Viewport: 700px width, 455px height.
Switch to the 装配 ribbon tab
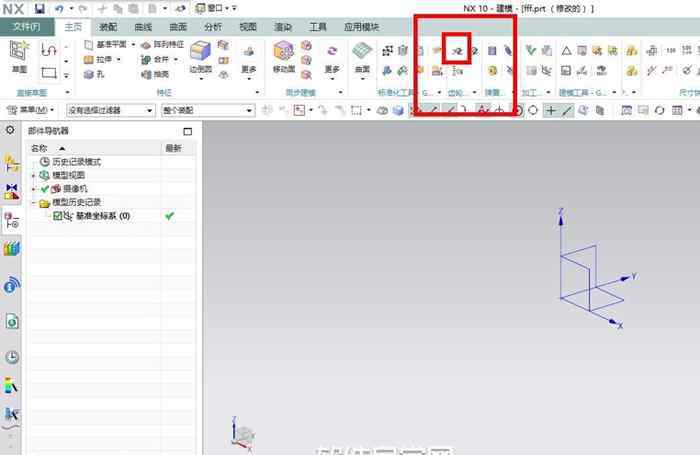108,26
